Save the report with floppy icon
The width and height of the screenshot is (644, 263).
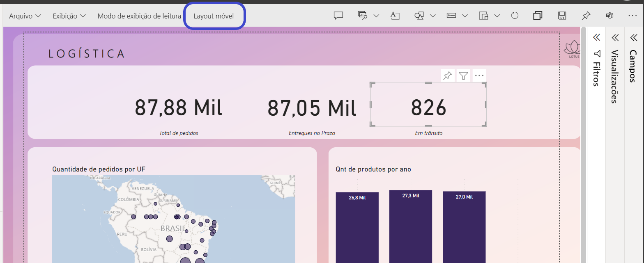562,16
